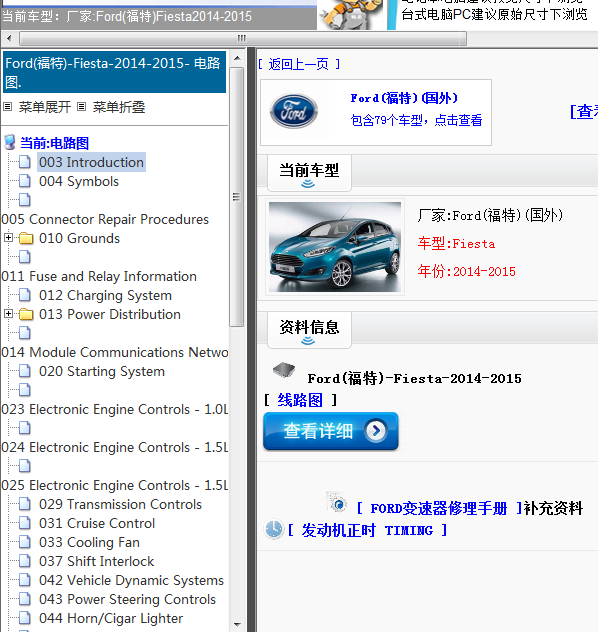598x632 pixels.
Task: Expand the 010 Grounds tree node
Action: click(x=8, y=238)
